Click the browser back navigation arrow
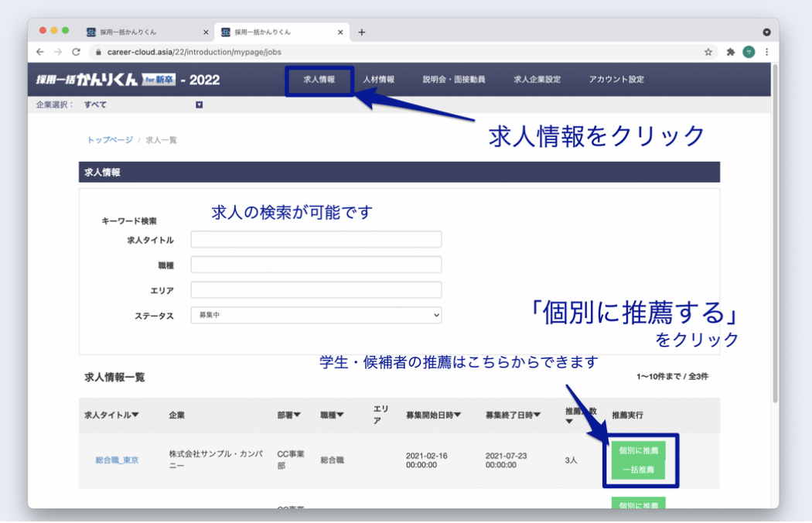Screen dimensions: 812x523 (39, 51)
